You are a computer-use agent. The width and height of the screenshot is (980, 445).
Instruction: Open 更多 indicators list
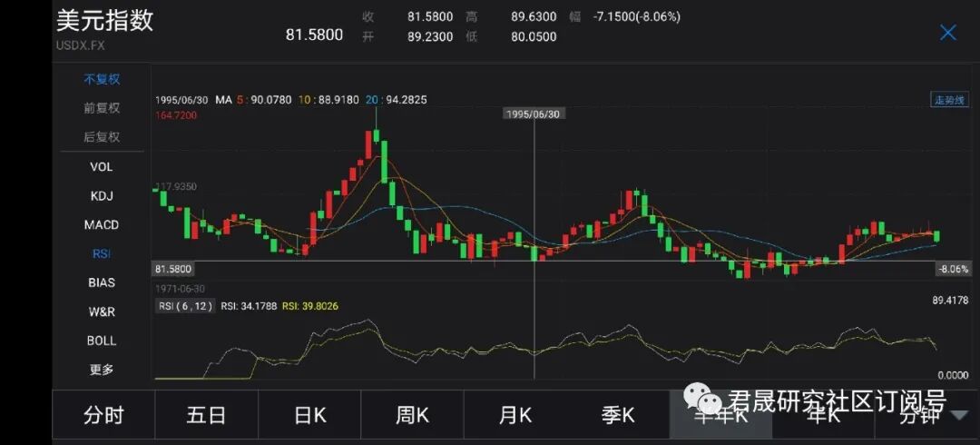(102, 370)
